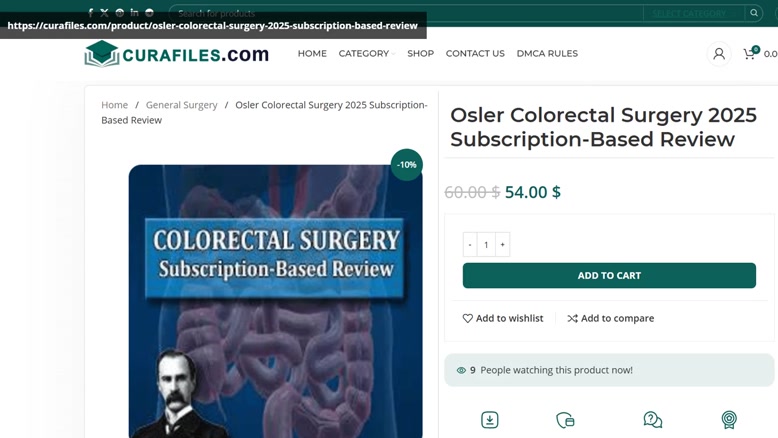Click the chat support icon
The height and width of the screenshot is (438, 778).
click(652, 420)
